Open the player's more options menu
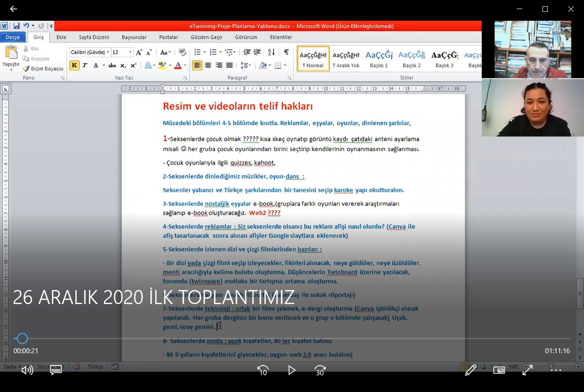The width and height of the screenshot is (584, 392). pos(556,370)
